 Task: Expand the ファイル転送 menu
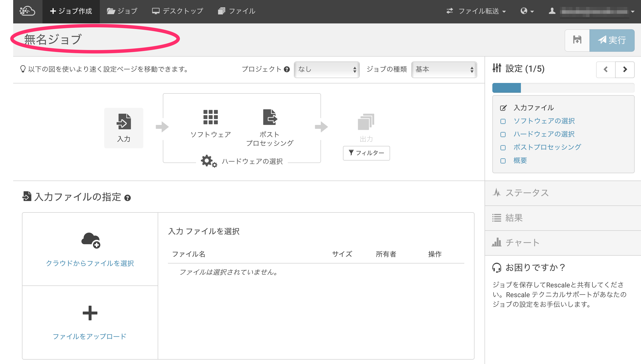tap(476, 11)
